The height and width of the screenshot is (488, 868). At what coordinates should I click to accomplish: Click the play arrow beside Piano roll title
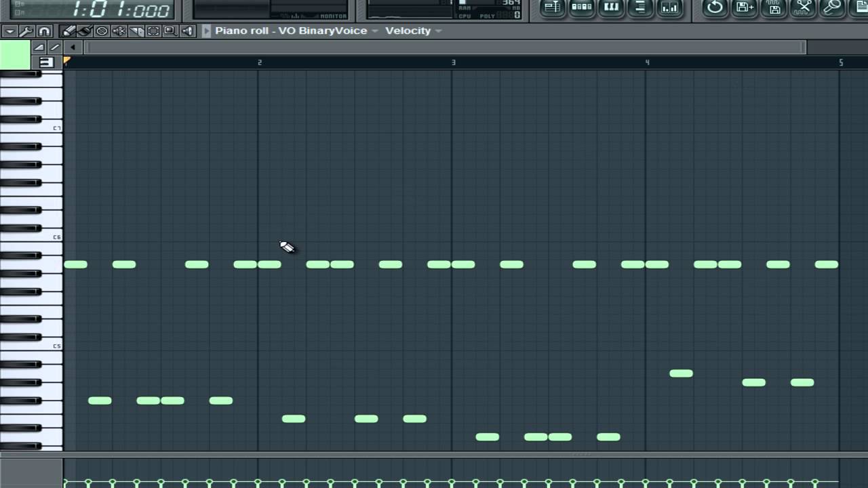pos(207,31)
